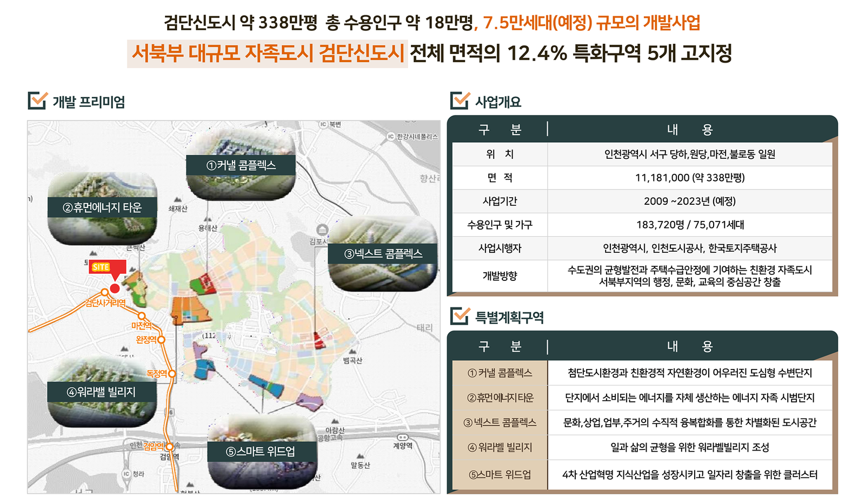Click the 서북부 대규모 자족도시 검단신도시 highlighted headline

coord(267,53)
